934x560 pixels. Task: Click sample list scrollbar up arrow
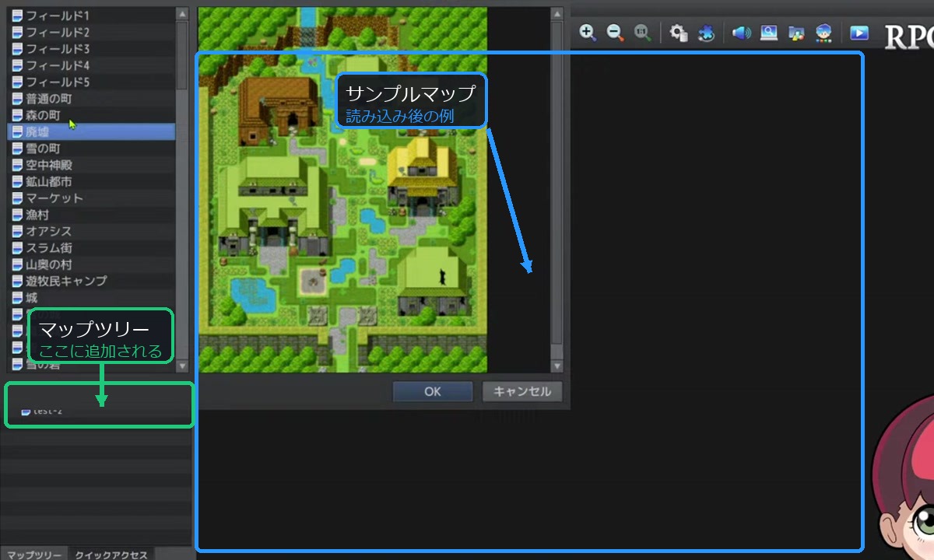182,14
